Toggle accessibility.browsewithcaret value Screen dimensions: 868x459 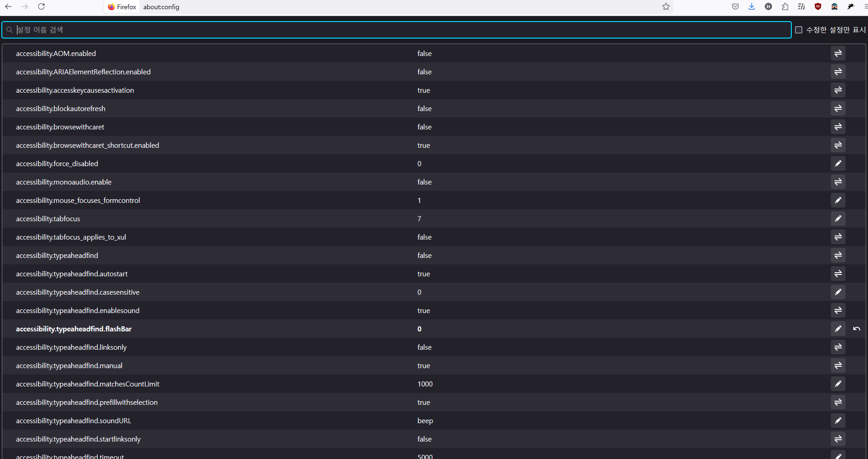point(838,127)
